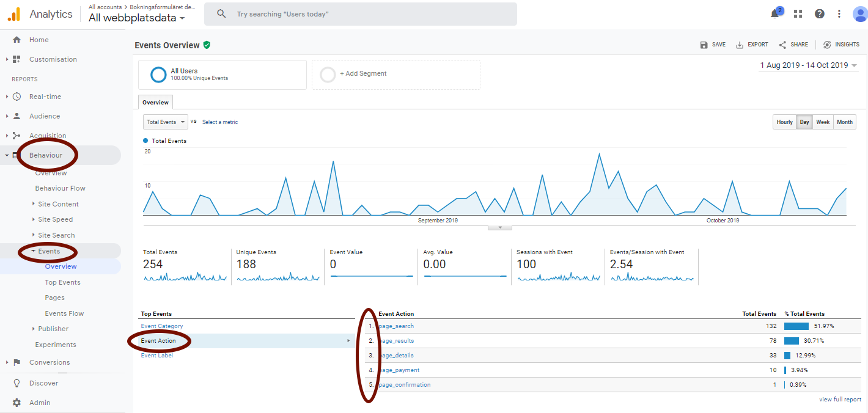
Task: Click the Add Segment circle
Action: [328, 75]
